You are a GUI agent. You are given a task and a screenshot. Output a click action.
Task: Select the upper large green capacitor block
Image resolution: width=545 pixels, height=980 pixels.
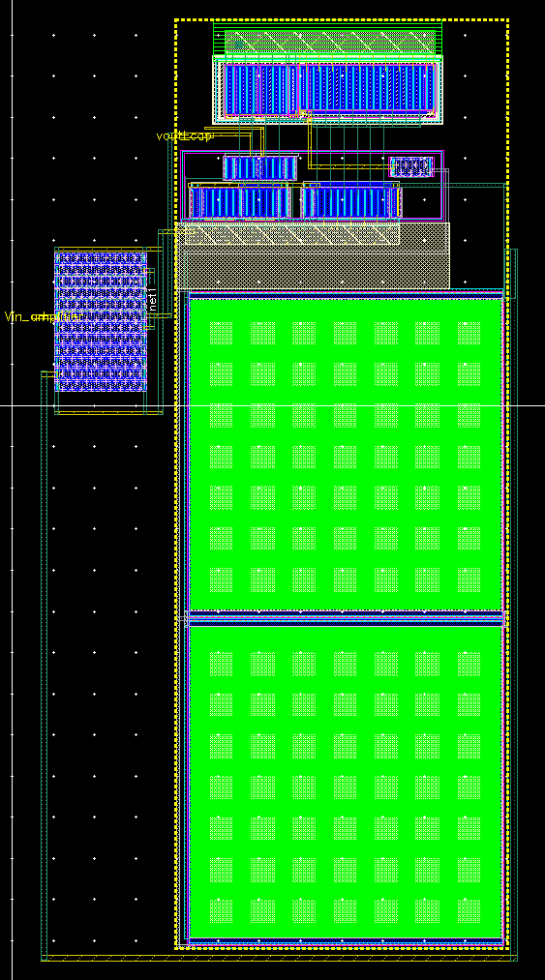pyautogui.click(x=346, y=455)
